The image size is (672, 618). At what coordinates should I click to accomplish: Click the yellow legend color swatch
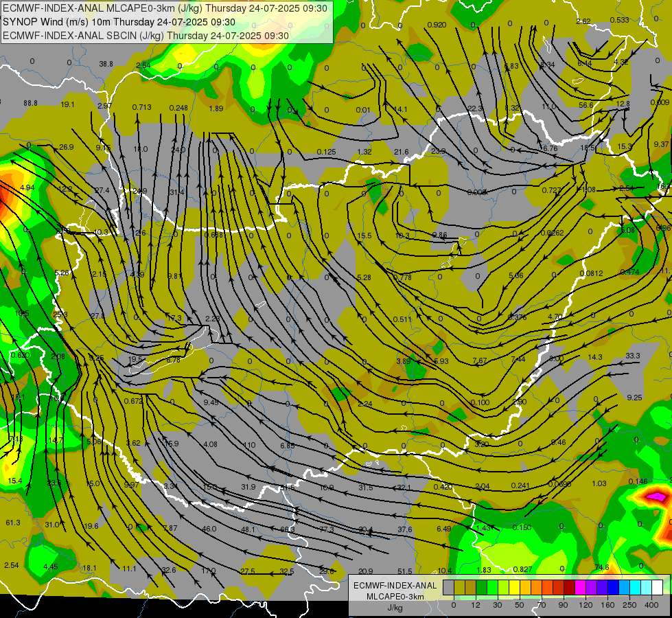(515, 588)
